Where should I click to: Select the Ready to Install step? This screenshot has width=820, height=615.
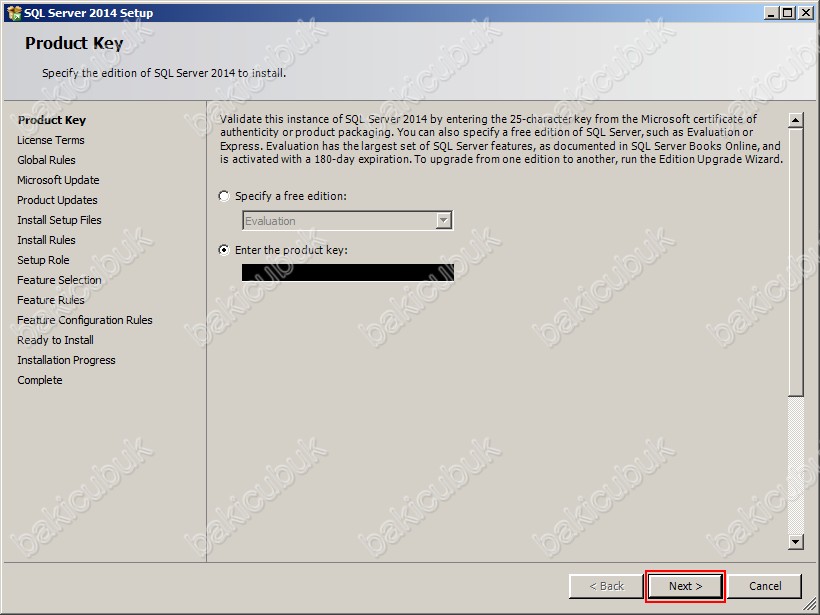click(55, 340)
